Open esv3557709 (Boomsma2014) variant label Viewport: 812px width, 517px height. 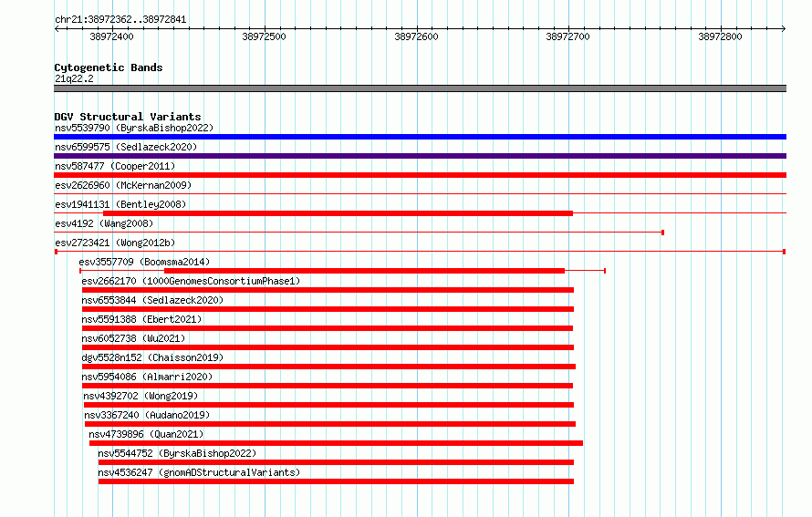pyautogui.click(x=144, y=262)
